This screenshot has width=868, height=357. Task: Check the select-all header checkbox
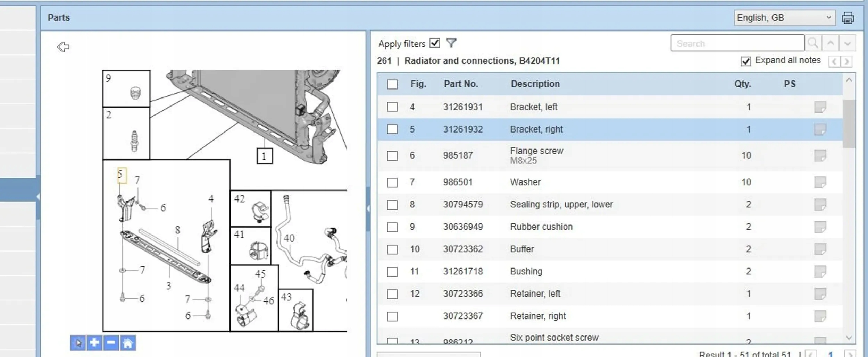click(392, 84)
